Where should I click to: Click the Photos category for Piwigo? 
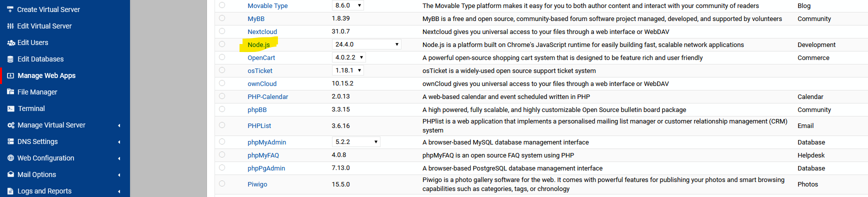tap(807, 184)
